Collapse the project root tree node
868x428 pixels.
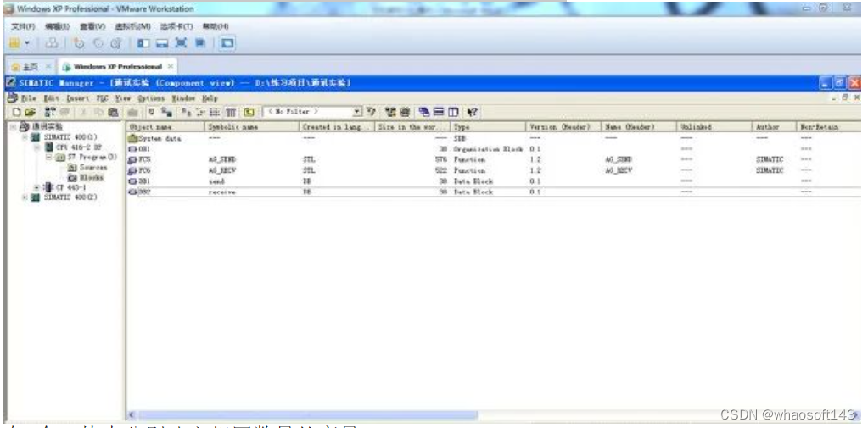tap(14, 127)
